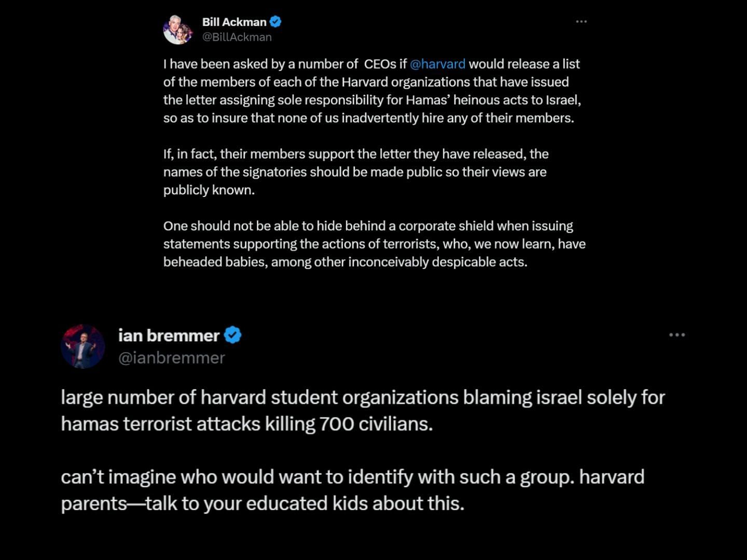
Task: Open more options on ian bremmer's tweet
Action: 677,335
